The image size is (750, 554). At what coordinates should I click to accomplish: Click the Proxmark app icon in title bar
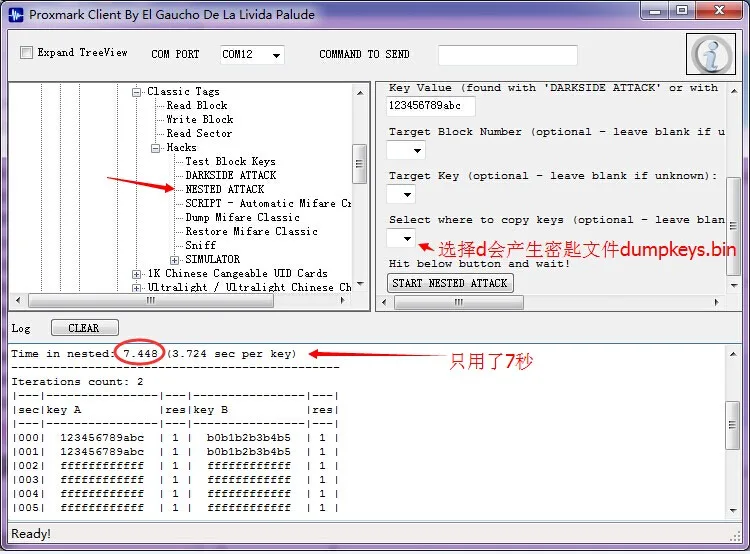coord(16,14)
